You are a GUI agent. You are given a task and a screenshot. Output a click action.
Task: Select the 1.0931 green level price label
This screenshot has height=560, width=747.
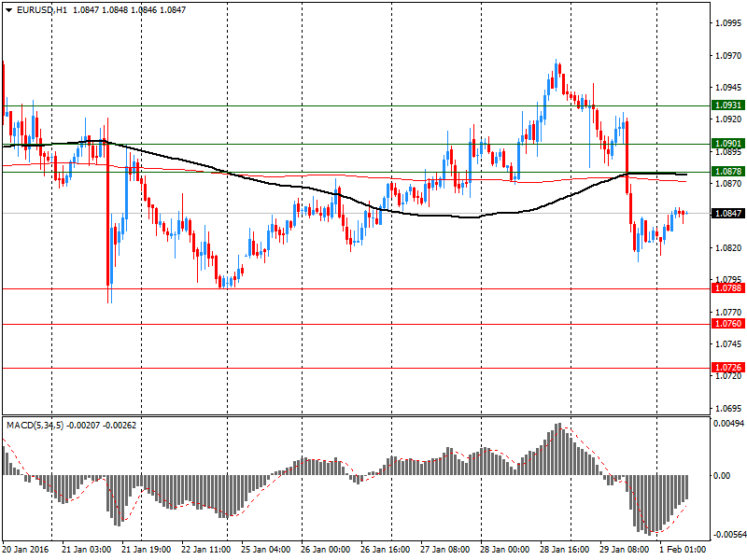pyautogui.click(x=728, y=105)
